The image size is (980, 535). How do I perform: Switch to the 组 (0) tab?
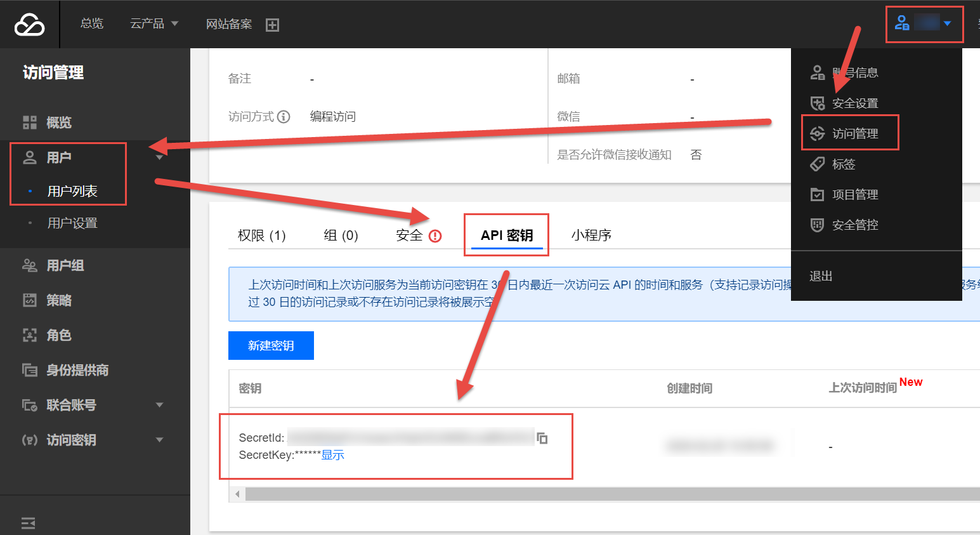tap(341, 235)
